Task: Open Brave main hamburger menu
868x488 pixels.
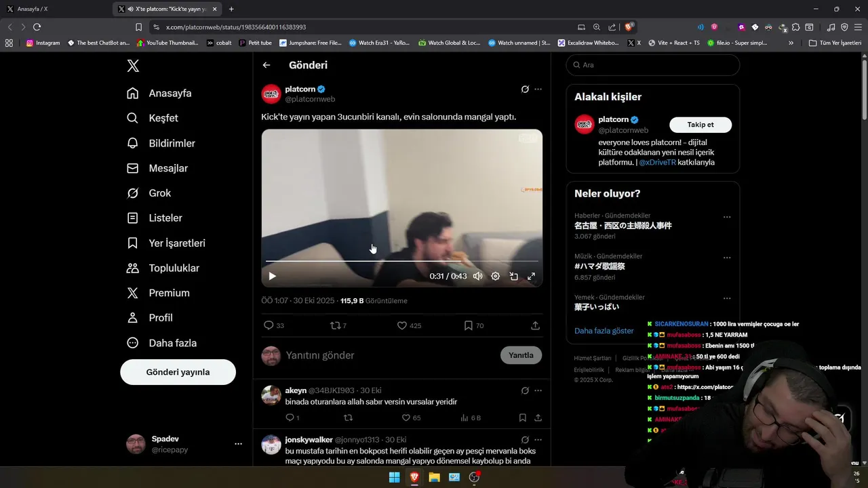Action: coord(858,27)
